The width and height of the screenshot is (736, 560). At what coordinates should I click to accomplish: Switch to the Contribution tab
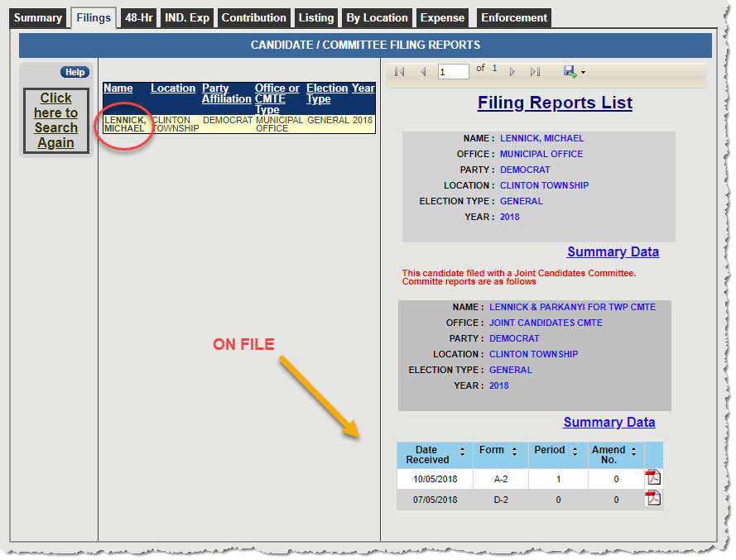(253, 18)
